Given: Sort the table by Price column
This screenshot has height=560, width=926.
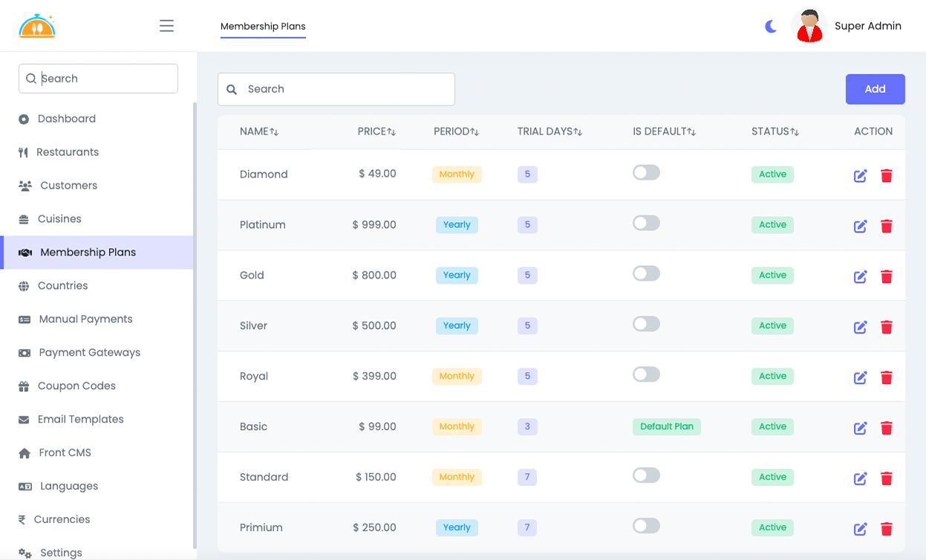Looking at the screenshot, I should coord(376,131).
